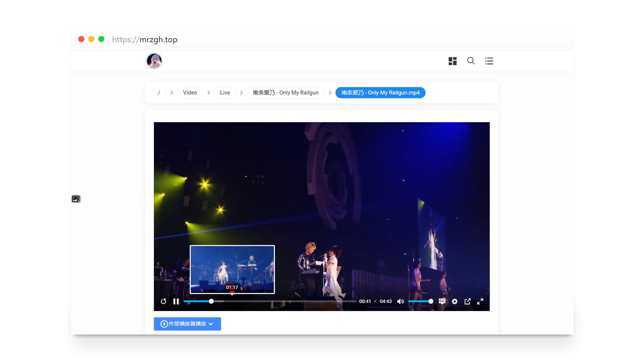Click the video progress bar handle
Image resolution: width=644 pixels, height=362 pixels.
211,301
